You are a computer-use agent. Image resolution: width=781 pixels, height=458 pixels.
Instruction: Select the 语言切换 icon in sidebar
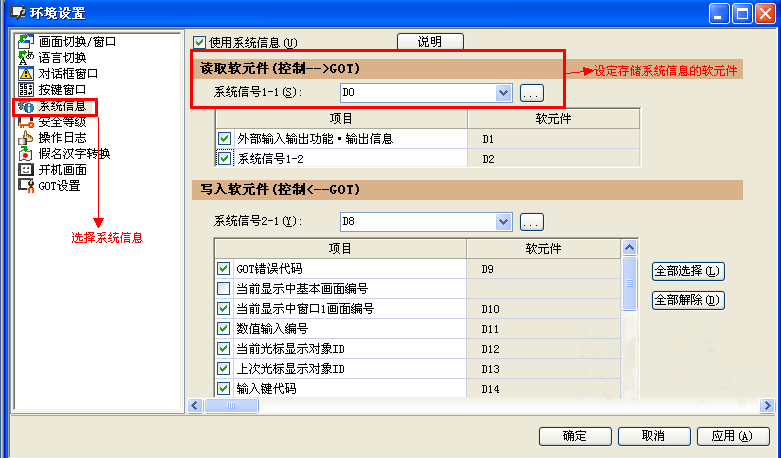(26, 58)
